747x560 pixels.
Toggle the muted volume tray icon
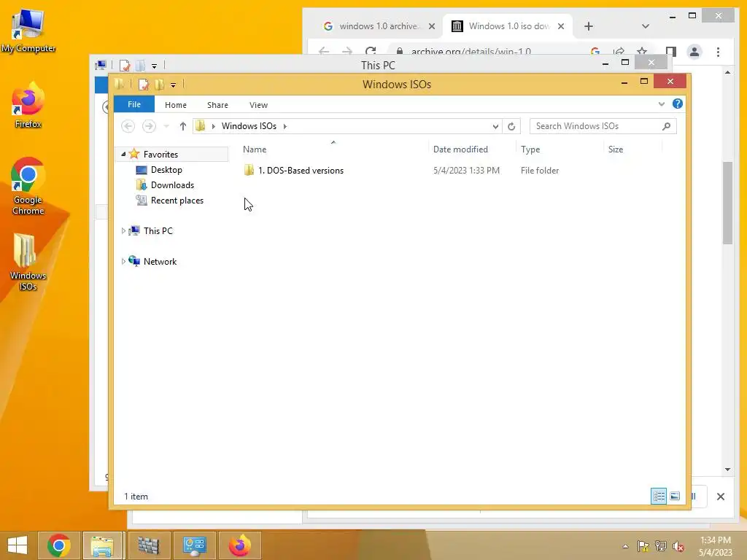tap(678, 546)
